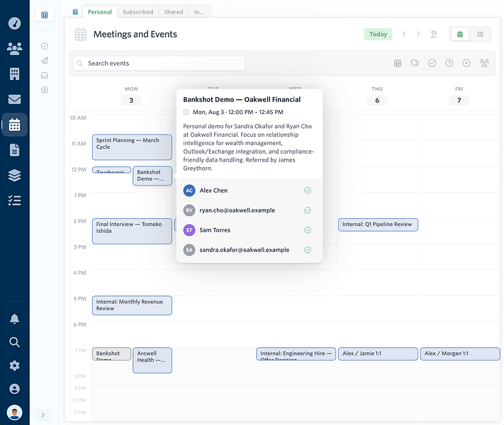The width and height of the screenshot is (504, 425).
Task: Filter by tentative question mark icon
Action: point(449,63)
